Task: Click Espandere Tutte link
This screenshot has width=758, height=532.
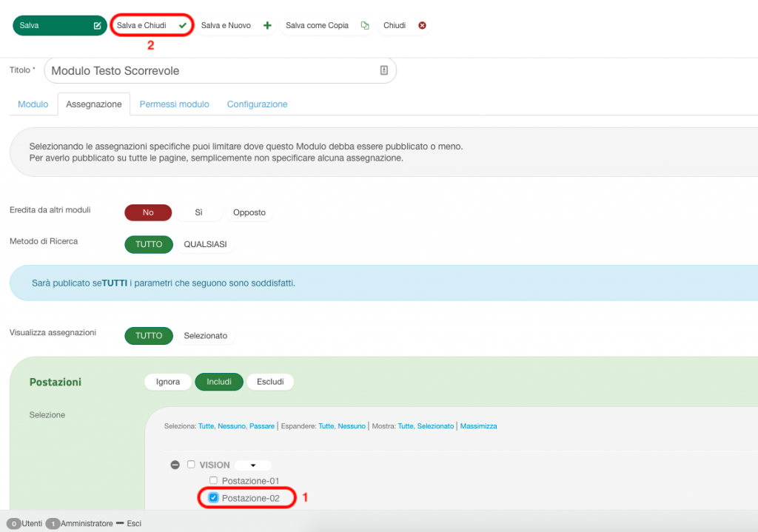Action: [x=326, y=426]
